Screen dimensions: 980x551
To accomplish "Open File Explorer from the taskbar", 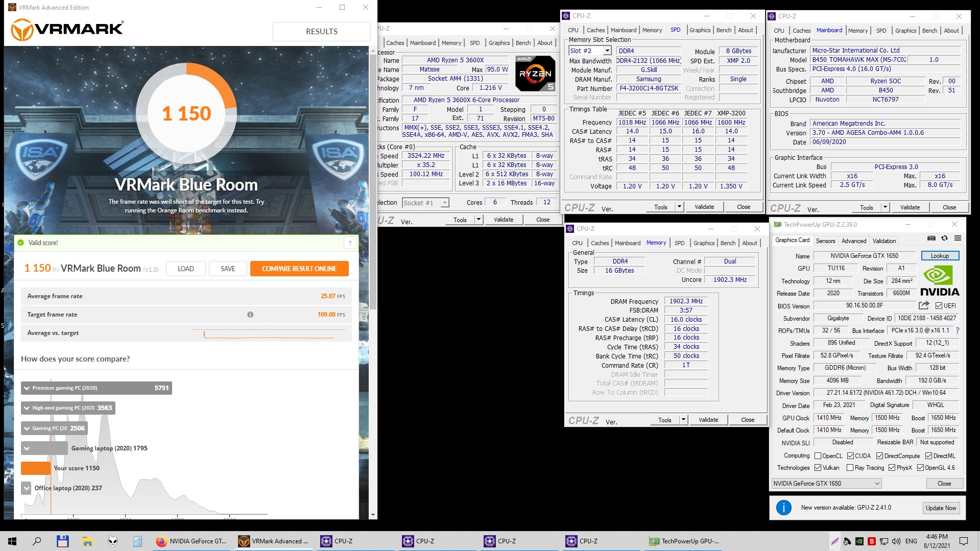I will [87, 541].
